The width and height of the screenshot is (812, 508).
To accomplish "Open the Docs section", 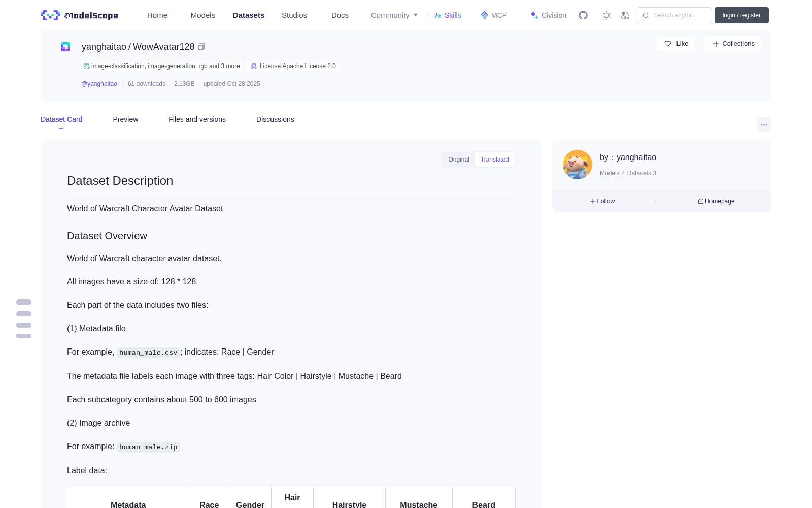I will click(340, 15).
